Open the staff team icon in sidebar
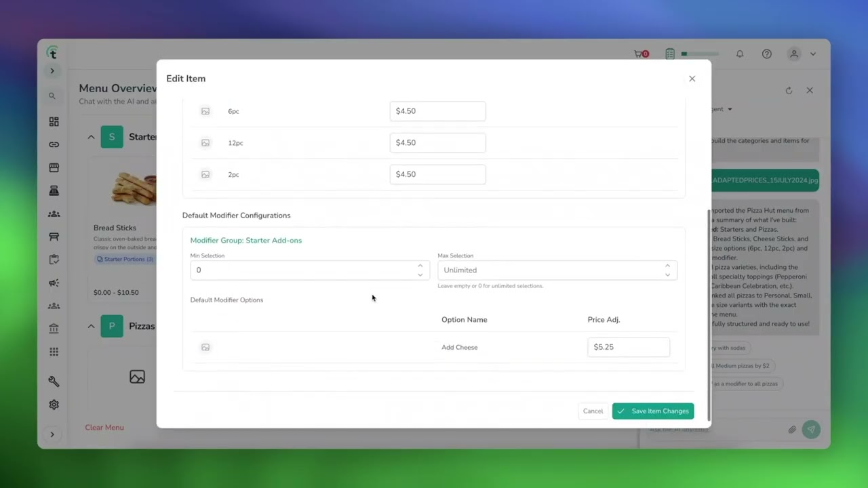This screenshot has width=868, height=488. 54,306
